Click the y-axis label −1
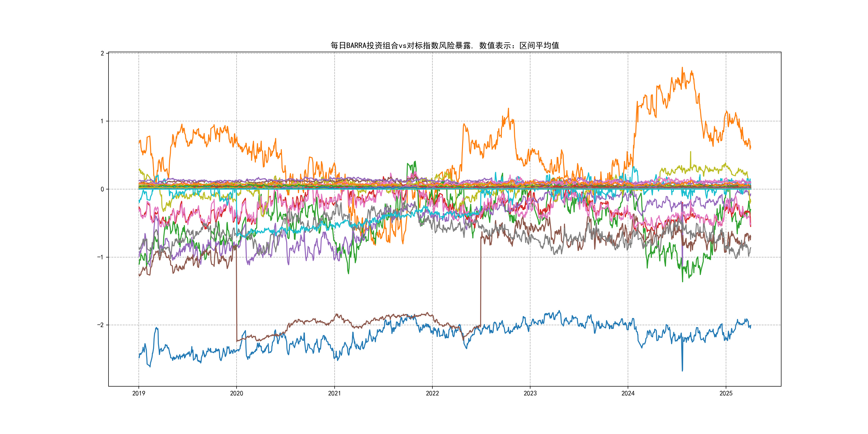The height and width of the screenshot is (434, 868). coord(101,257)
